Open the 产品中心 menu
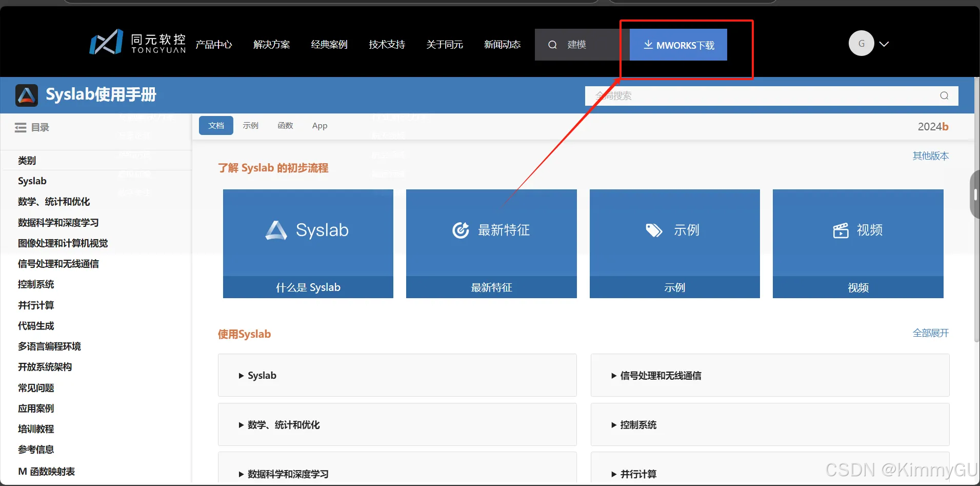Screen dimensions: 980x486 [214, 45]
